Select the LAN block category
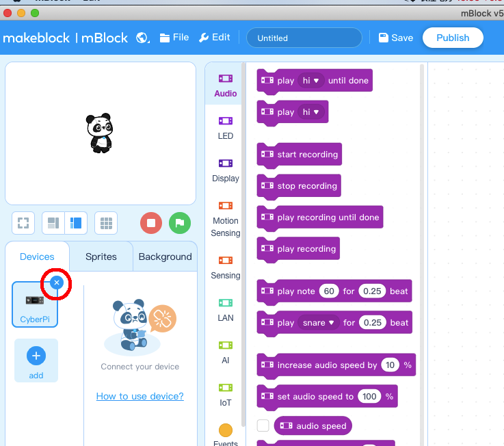Screen dimensions: 504x446 [225, 310]
